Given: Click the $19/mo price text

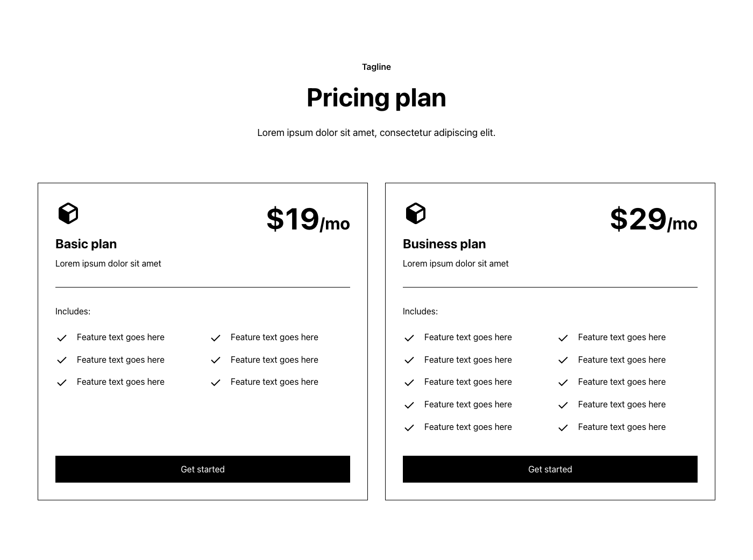Looking at the screenshot, I should coord(308,220).
